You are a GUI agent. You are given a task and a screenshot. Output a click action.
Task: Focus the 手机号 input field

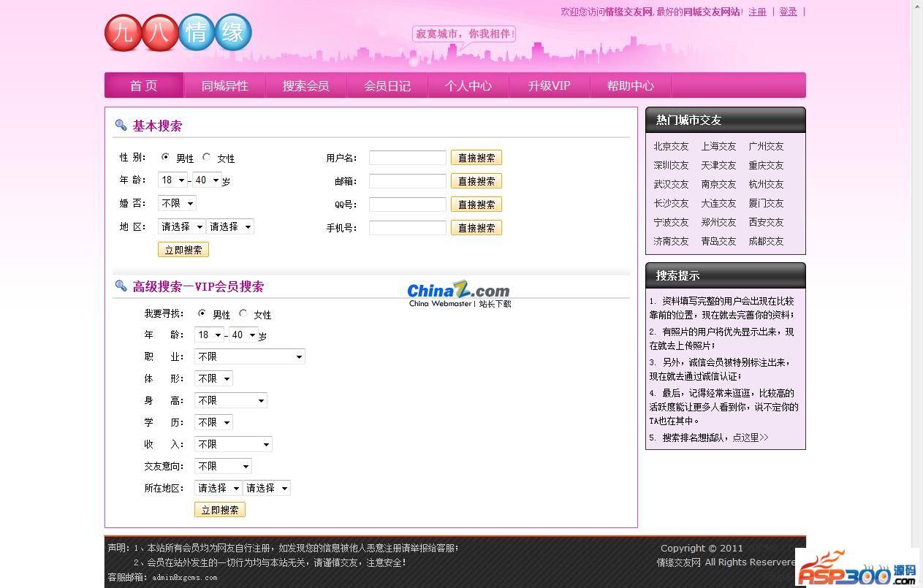tap(408, 228)
